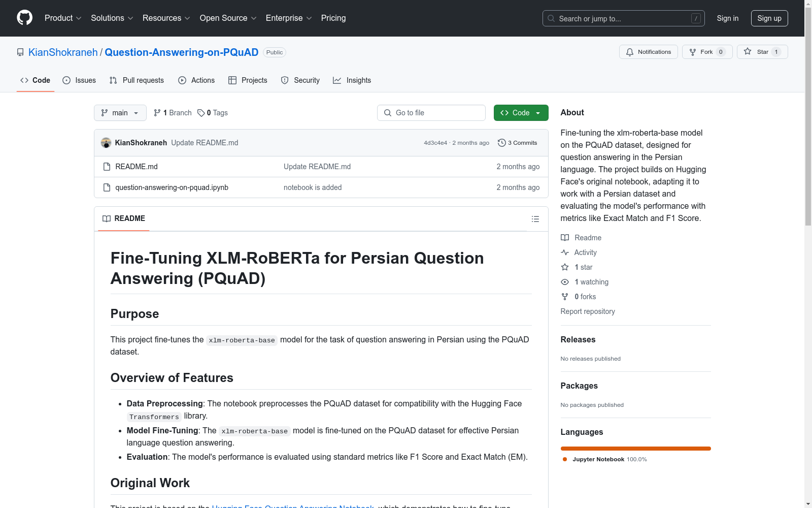Click the orange Jupyter Notebook language bar

click(636, 449)
